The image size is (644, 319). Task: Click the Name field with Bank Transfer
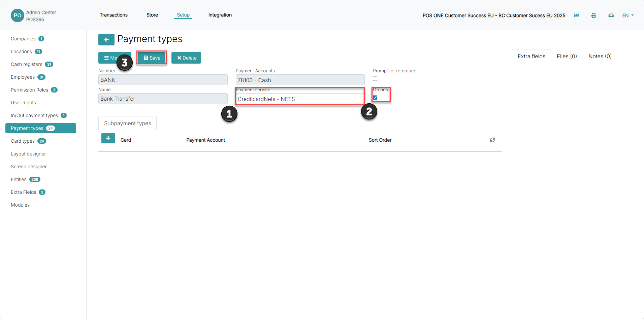[163, 99]
